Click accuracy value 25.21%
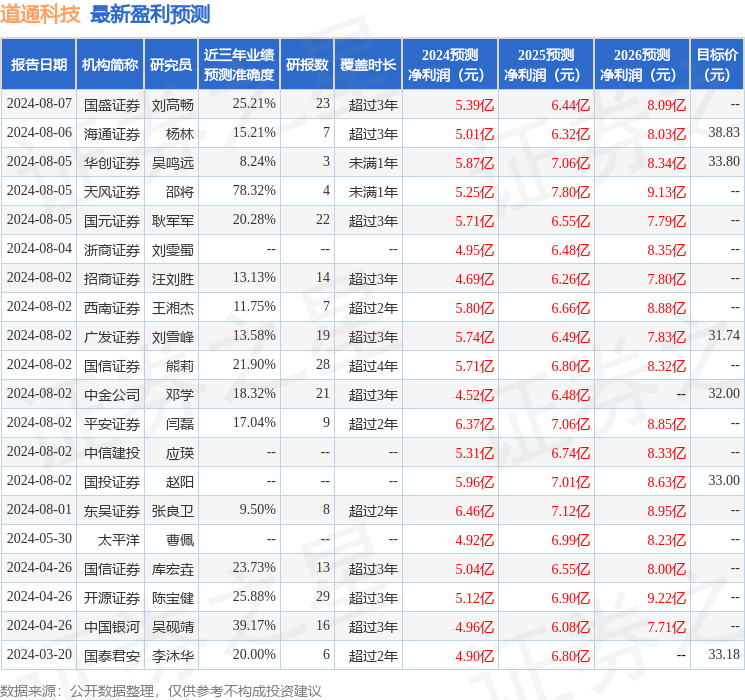 [254, 104]
